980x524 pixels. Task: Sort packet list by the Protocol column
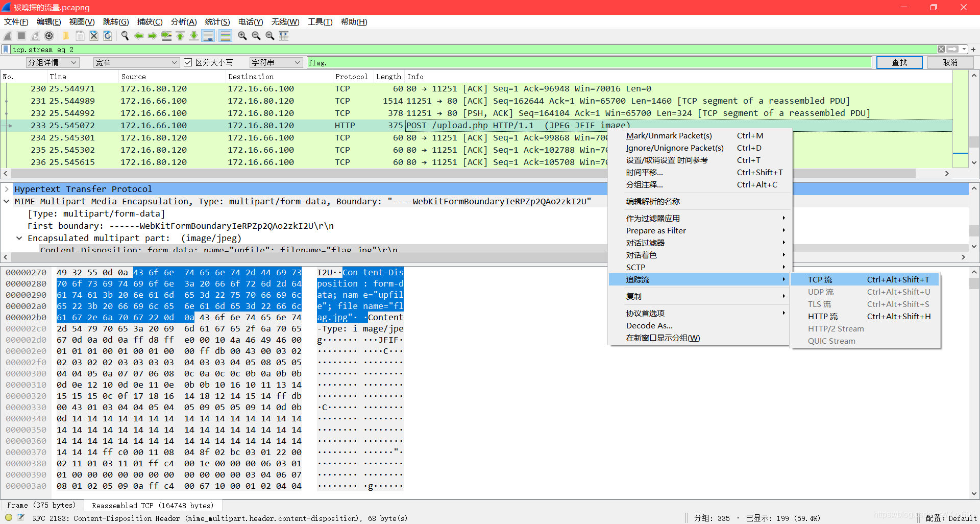(352, 77)
